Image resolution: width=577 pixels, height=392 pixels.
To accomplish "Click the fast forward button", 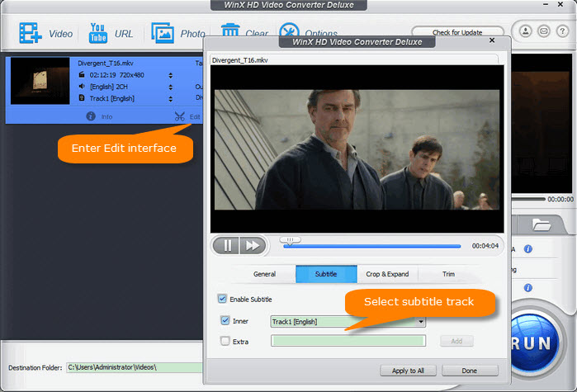I will click(253, 245).
